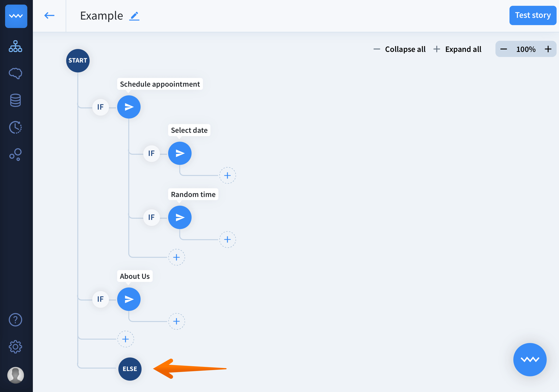This screenshot has width=559, height=392.
Task: Zoom in with the plus button
Action: (548, 49)
